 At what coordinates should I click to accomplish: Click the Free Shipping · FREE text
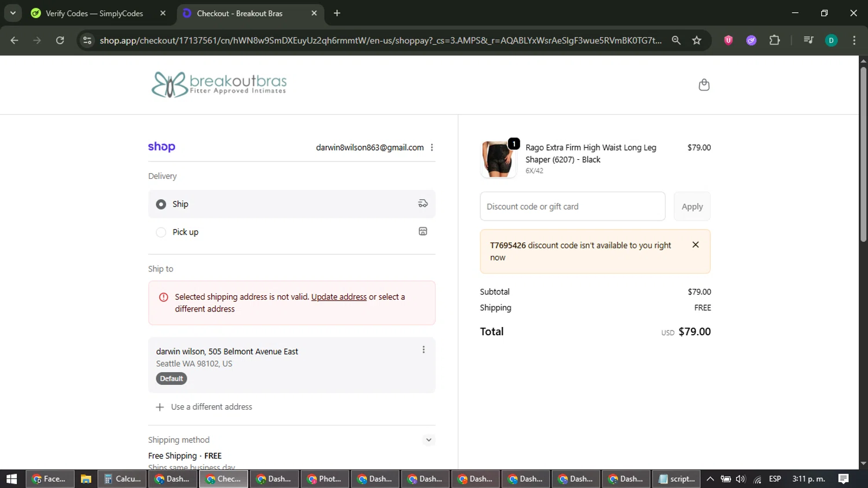[185, 456]
